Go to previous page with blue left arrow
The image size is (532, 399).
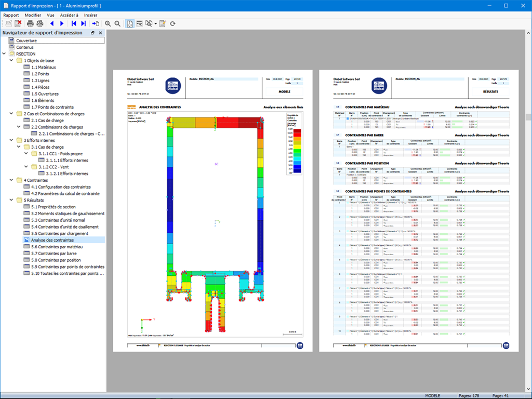pos(52,23)
